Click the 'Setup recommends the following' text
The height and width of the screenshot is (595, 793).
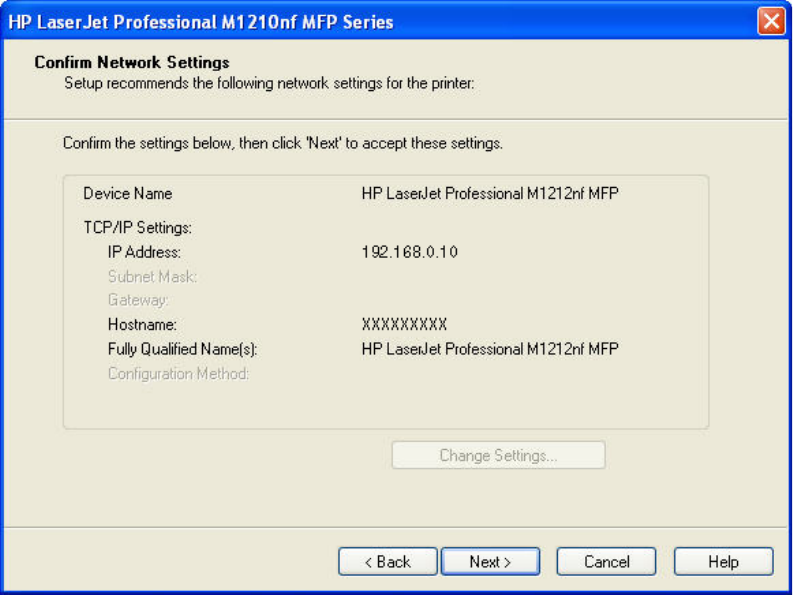click(x=269, y=83)
